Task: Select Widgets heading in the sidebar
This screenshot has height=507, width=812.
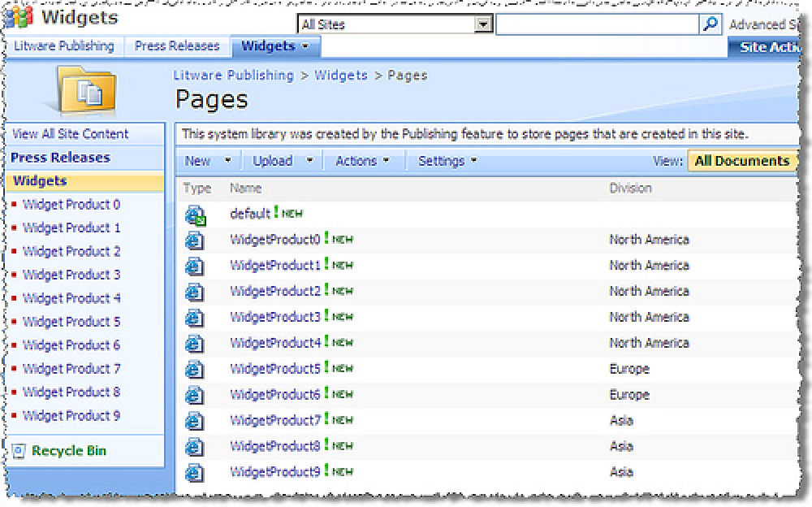Action: (40, 181)
